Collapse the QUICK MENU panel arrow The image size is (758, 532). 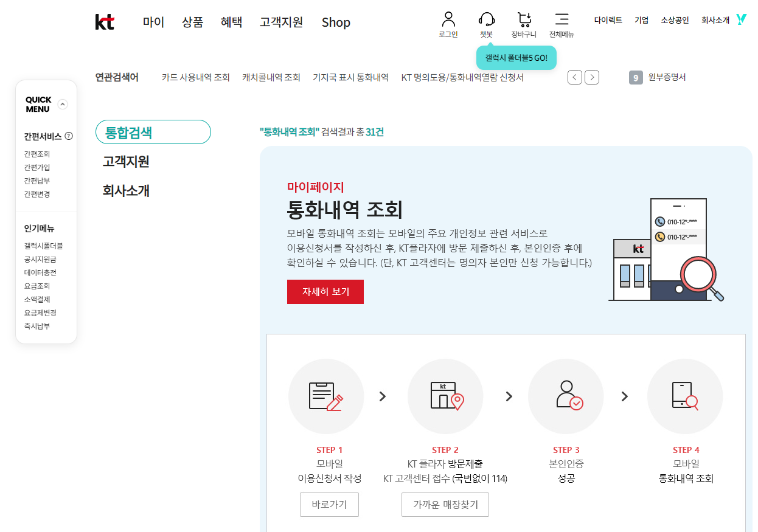click(x=63, y=104)
